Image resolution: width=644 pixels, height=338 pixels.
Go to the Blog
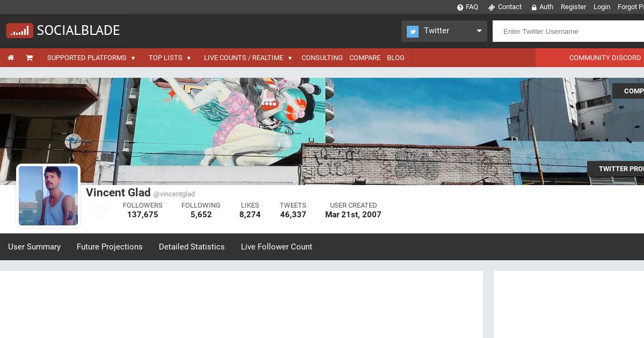click(x=396, y=58)
